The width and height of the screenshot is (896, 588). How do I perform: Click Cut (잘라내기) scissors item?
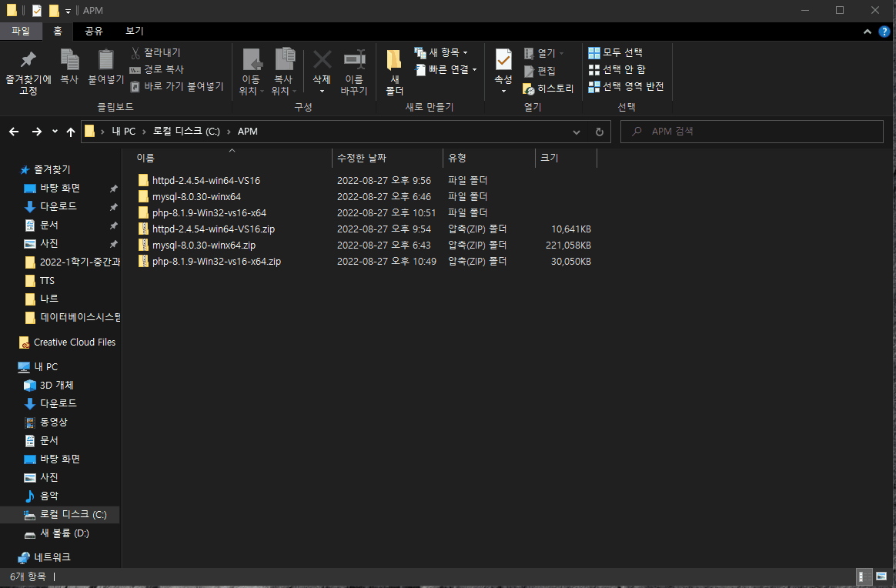pyautogui.click(x=155, y=52)
